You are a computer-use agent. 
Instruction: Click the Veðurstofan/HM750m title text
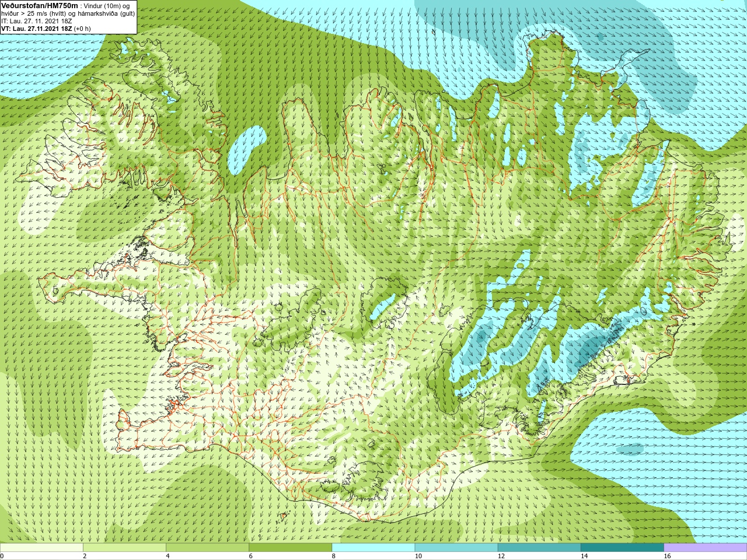[40, 5]
